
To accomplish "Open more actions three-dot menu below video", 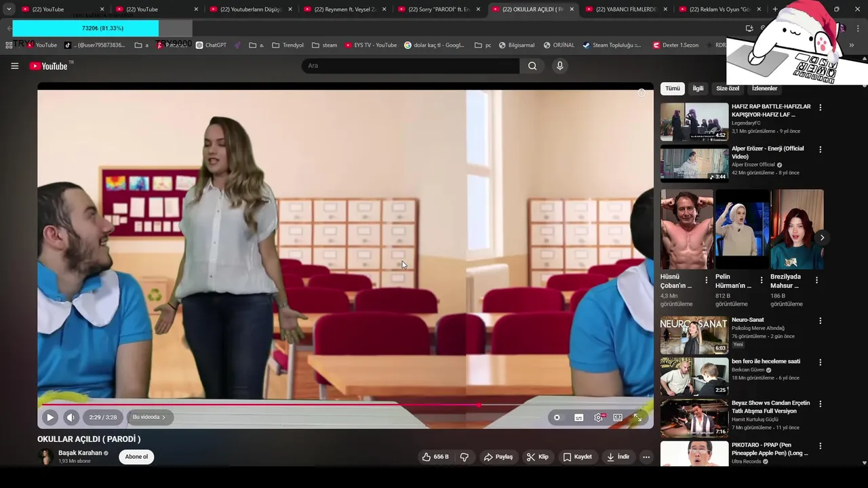I will 646,457.
